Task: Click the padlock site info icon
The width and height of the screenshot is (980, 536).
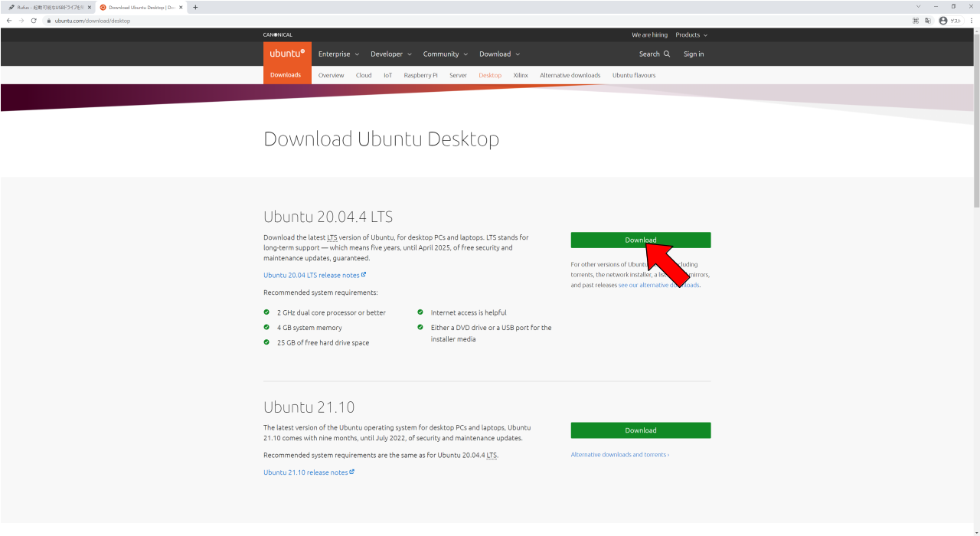Action: [x=49, y=21]
